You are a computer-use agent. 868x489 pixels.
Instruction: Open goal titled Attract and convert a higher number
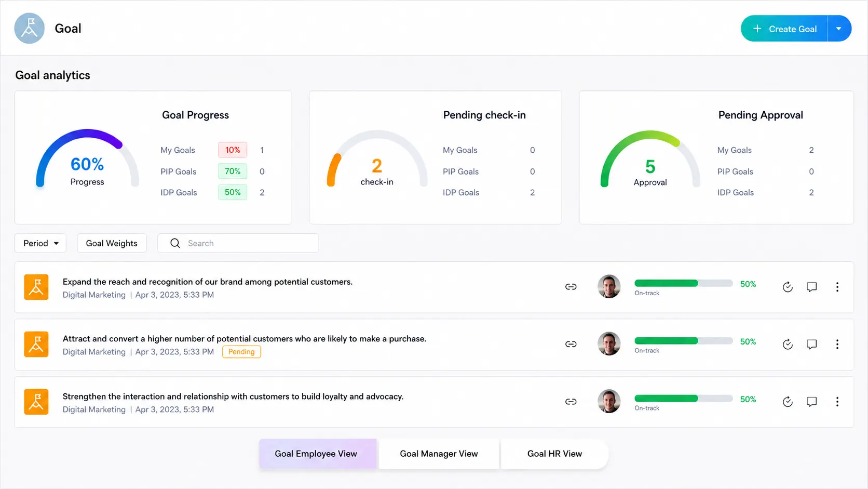click(x=245, y=339)
